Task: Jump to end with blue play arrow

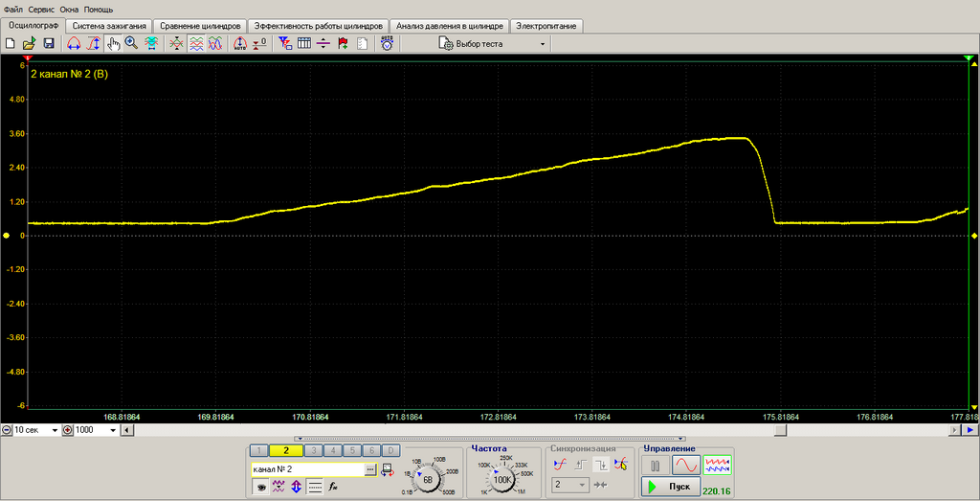Action: point(970,430)
